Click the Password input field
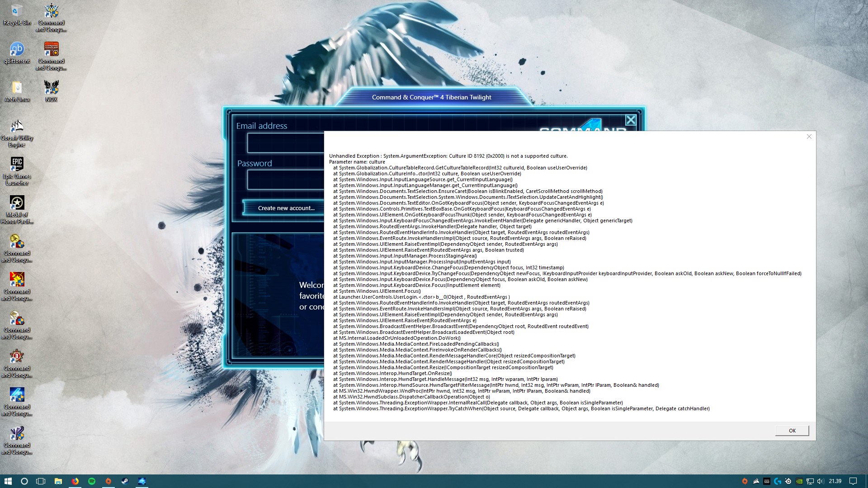Image resolution: width=868 pixels, height=488 pixels. tap(286, 180)
